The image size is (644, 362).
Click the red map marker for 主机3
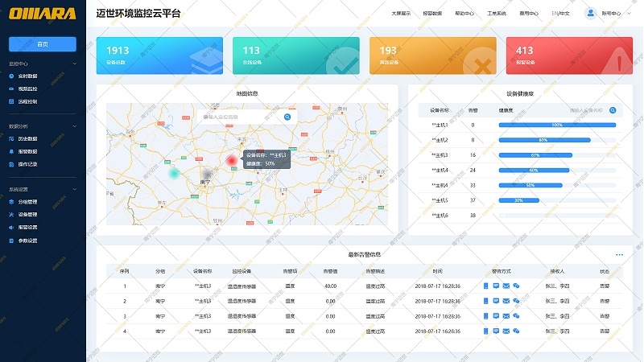click(x=231, y=160)
